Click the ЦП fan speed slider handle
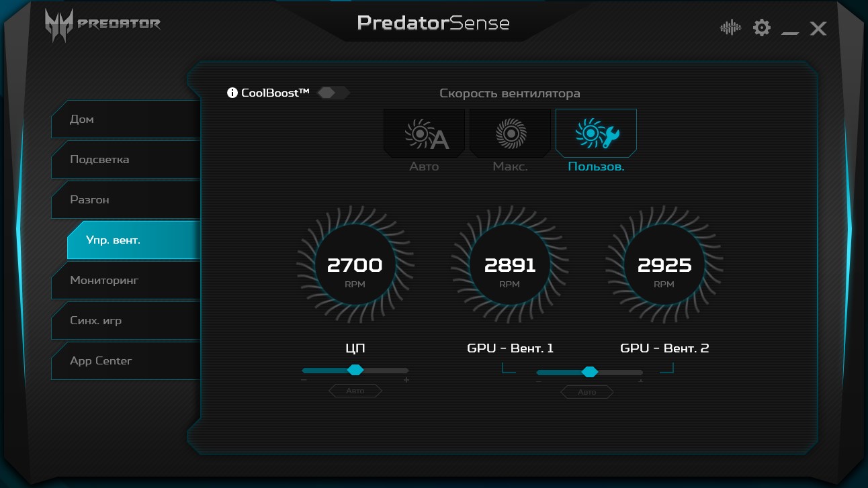 click(x=355, y=370)
